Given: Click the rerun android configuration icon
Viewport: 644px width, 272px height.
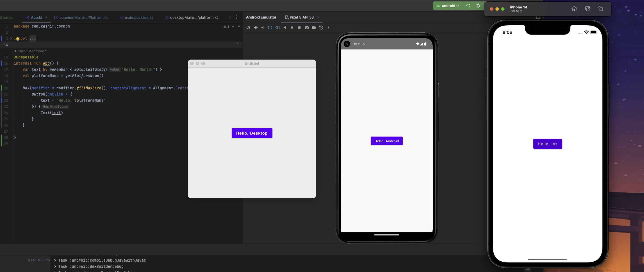Looking at the screenshot, I should 468,6.
